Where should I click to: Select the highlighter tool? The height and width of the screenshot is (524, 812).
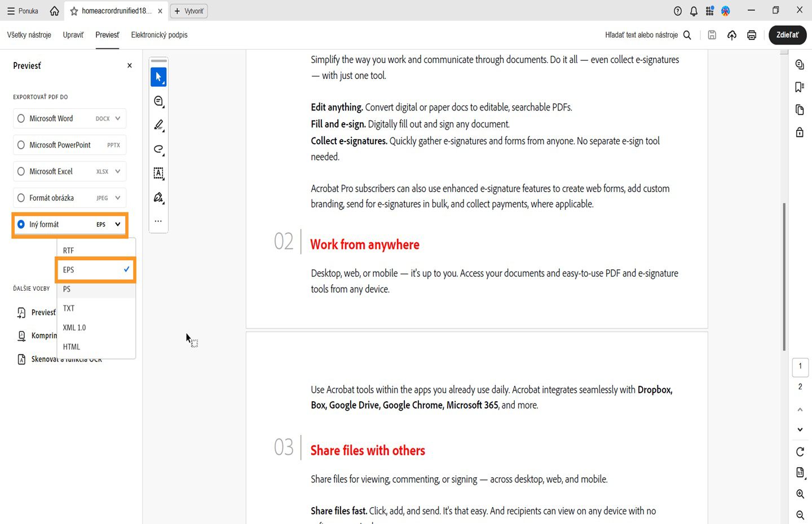click(158, 125)
